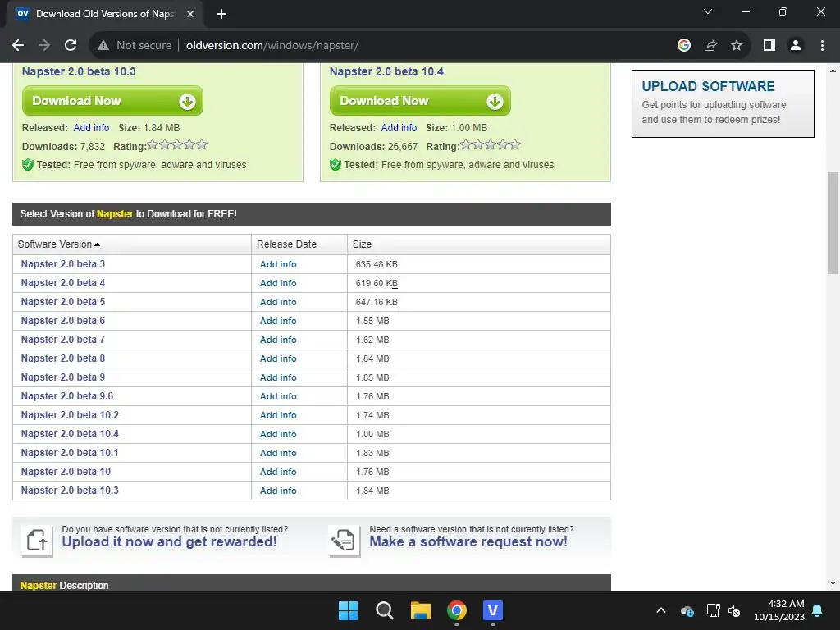Click Make a software request now
Image resolution: width=840 pixels, height=630 pixels.
468,541
